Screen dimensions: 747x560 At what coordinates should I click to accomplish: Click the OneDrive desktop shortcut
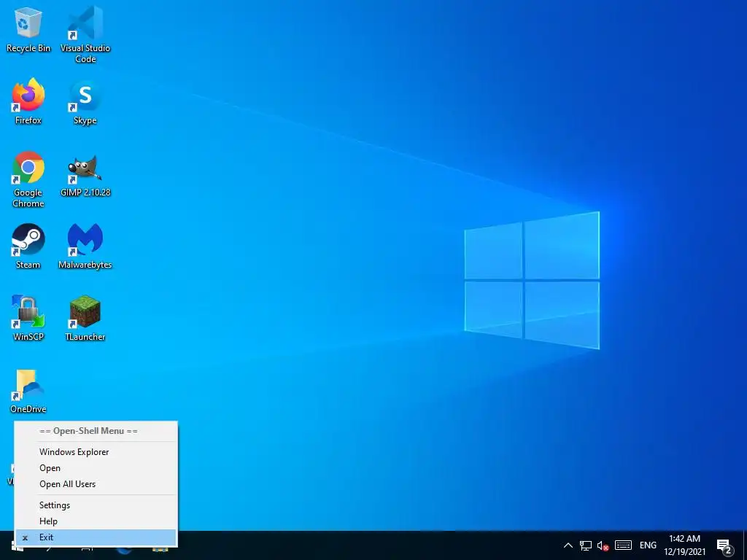coord(28,390)
